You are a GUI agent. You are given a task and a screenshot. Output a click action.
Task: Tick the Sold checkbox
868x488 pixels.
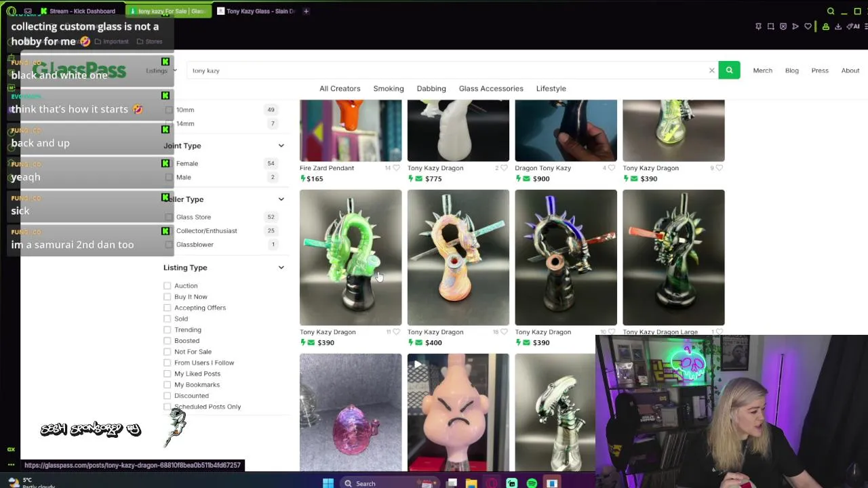167,319
